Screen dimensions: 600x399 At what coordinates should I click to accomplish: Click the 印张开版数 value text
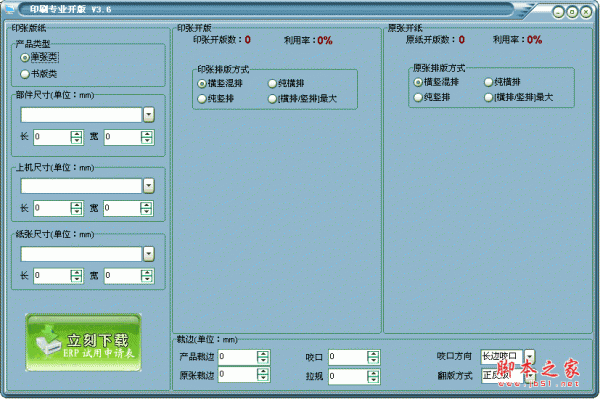coord(248,40)
